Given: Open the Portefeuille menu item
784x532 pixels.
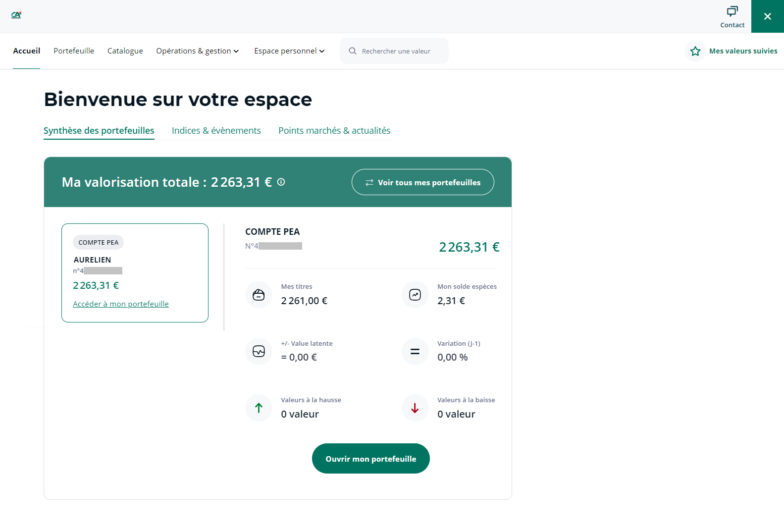Looking at the screenshot, I should [74, 51].
